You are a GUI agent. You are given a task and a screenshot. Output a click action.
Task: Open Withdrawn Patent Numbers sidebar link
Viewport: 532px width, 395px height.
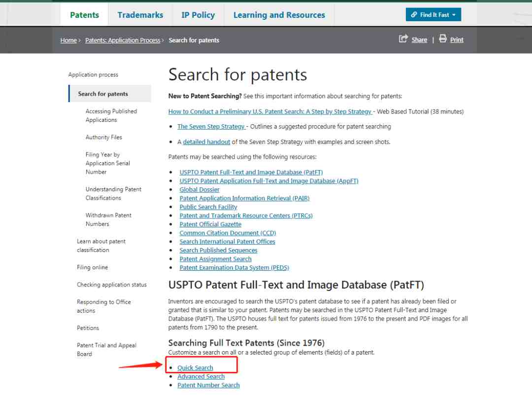pyautogui.click(x=108, y=219)
